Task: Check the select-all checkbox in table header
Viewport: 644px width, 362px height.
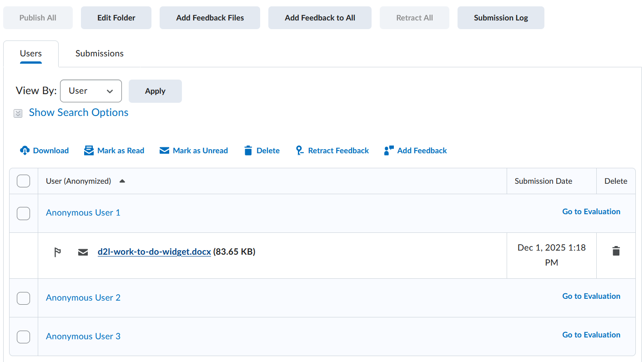Action: (23, 181)
